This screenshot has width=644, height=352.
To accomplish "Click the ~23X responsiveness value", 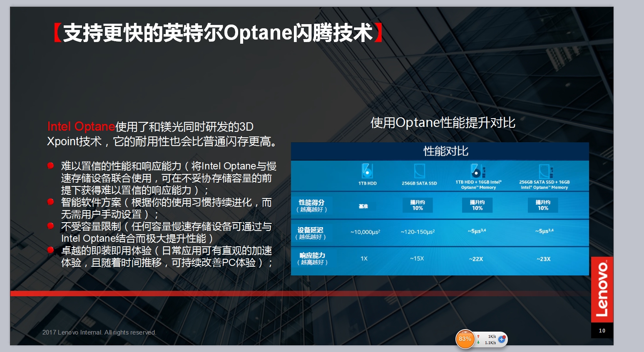I will (x=543, y=259).
